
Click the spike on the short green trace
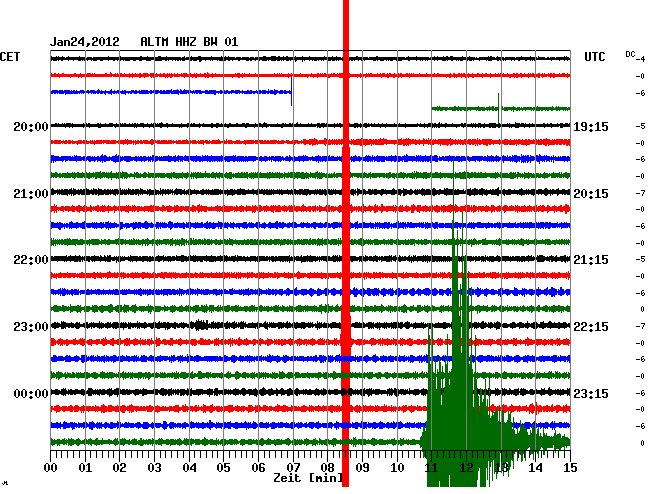[499, 109]
